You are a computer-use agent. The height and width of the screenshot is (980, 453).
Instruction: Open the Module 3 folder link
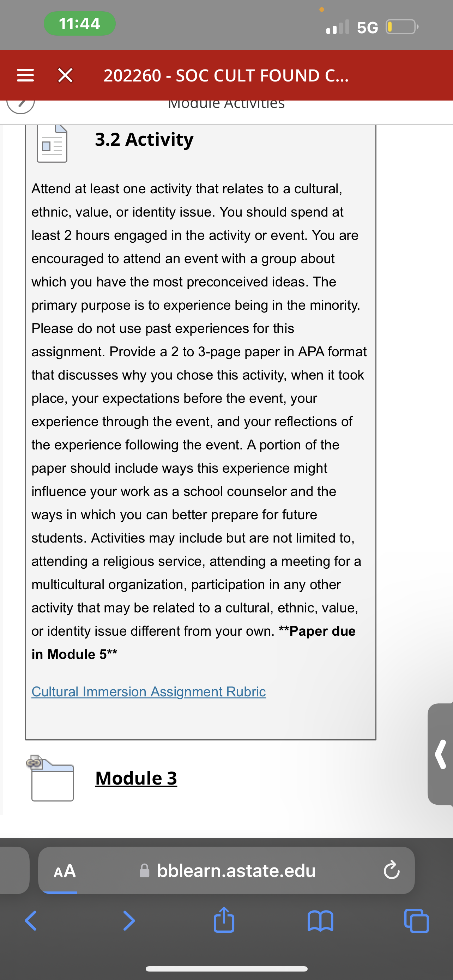click(x=136, y=778)
